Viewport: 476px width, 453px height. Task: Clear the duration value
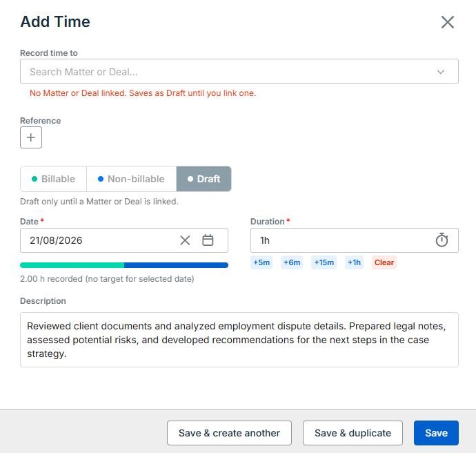(384, 262)
